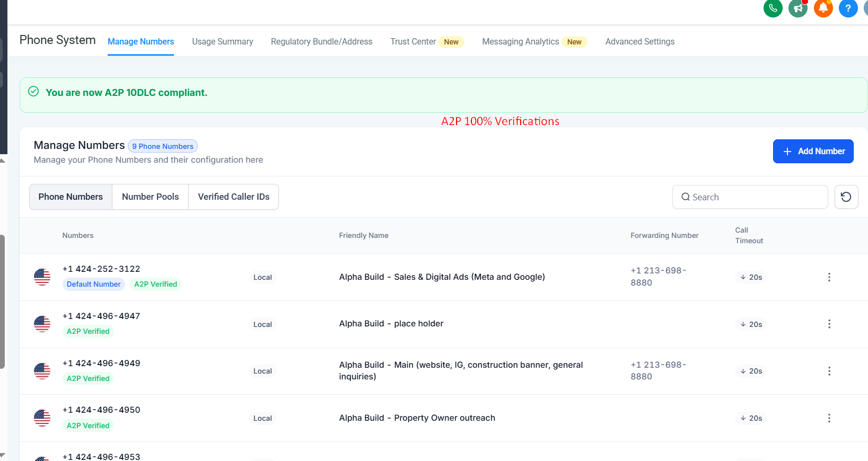Switch to the Usage Summary tab
Image resolution: width=868 pixels, height=461 pixels.
tap(222, 42)
